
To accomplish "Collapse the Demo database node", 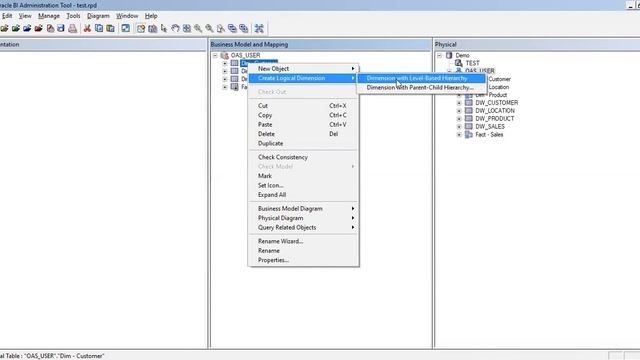I will (x=440, y=55).
